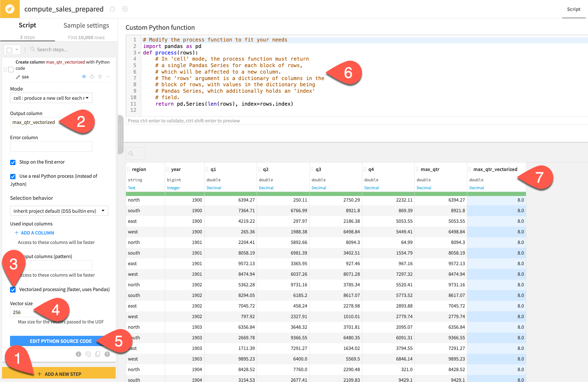
Task: Toggle Vectorized processing checkbox
Action: (13, 290)
